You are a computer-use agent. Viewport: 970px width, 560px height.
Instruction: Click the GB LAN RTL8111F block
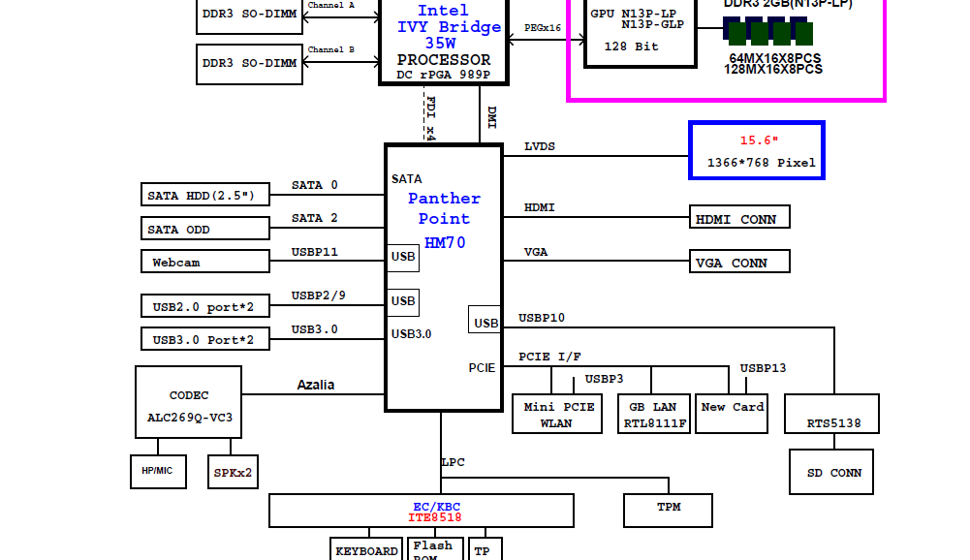(x=654, y=414)
